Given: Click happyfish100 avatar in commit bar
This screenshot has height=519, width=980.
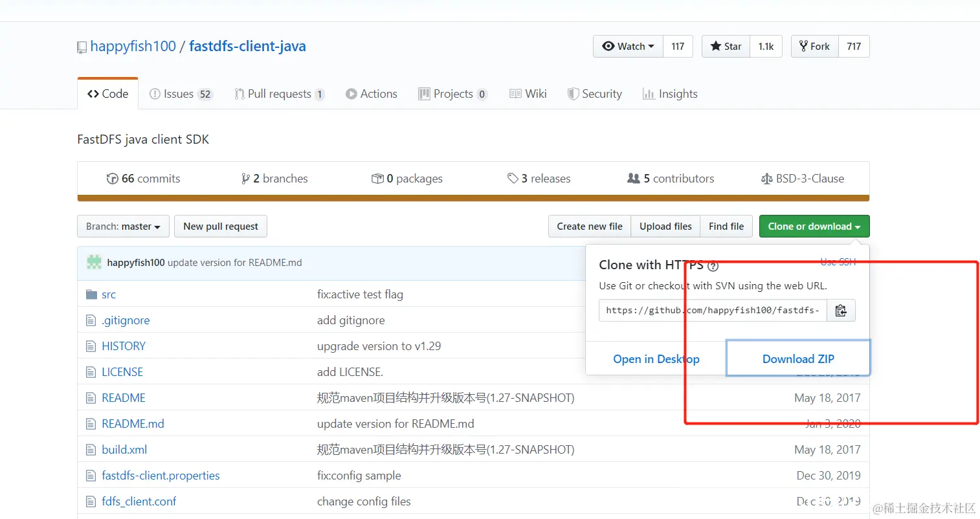Looking at the screenshot, I should click(95, 262).
